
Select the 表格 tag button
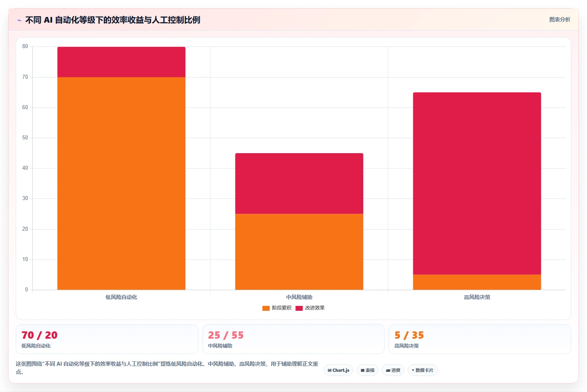pos(368,370)
